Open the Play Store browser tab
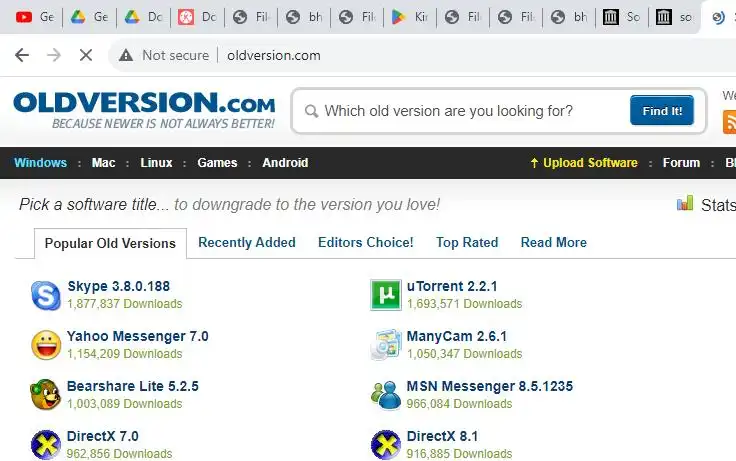736x461 pixels. (410, 17)
